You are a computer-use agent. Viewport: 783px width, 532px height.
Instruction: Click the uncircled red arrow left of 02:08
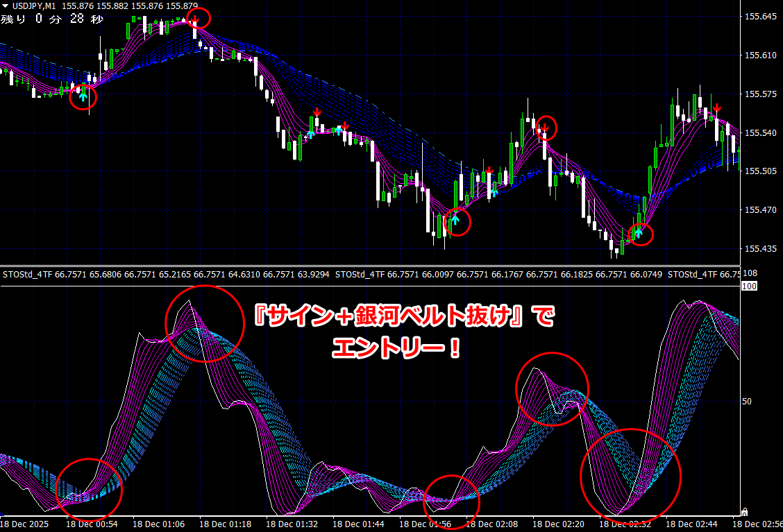coord(489,171)
